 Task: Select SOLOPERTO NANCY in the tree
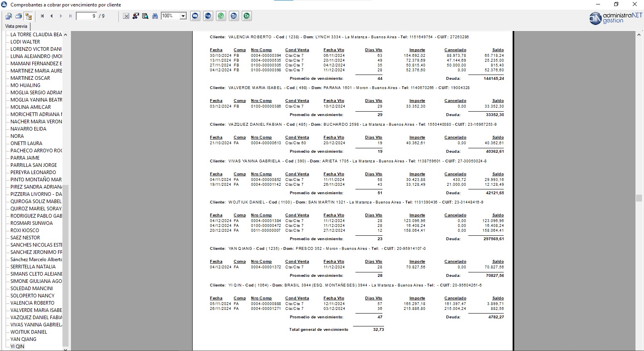coord(32,296)
